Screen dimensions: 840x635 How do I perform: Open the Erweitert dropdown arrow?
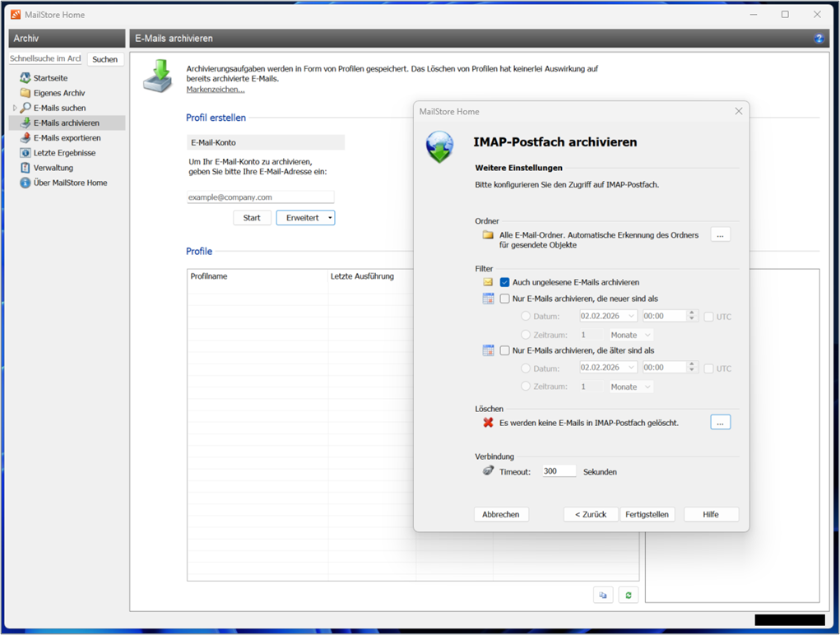click(330, 218)
